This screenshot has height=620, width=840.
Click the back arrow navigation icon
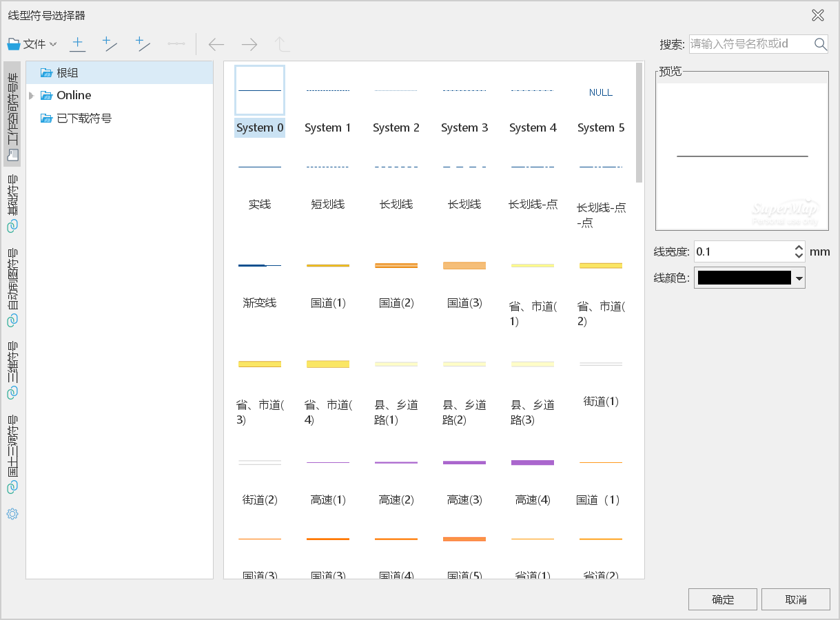(x=216, y=45)
